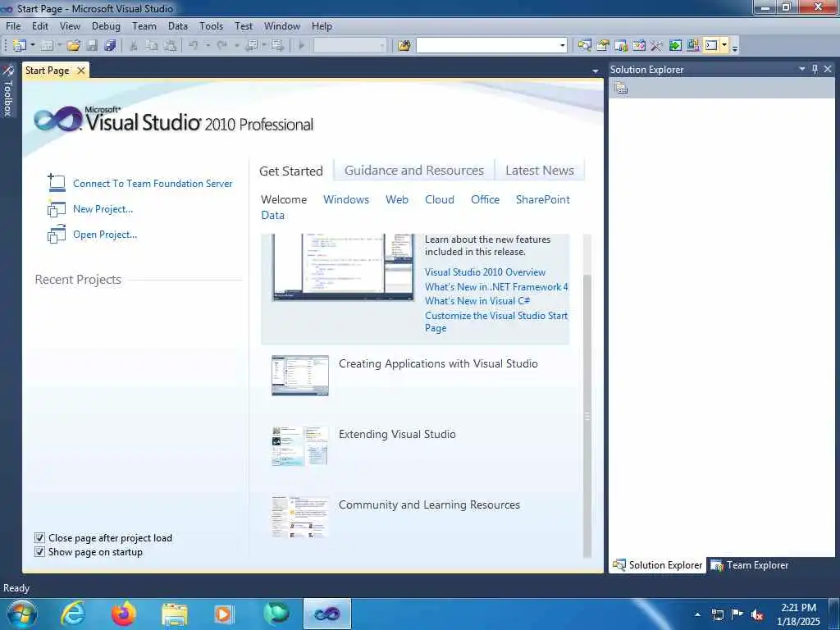Open the Redo history dropdown arrow
Image resolution: width=840 pixels, height=630 pixels.
coord(235,46)
